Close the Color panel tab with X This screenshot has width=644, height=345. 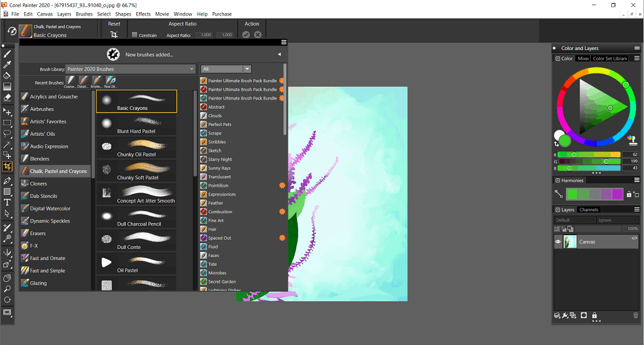click(558, 59)
